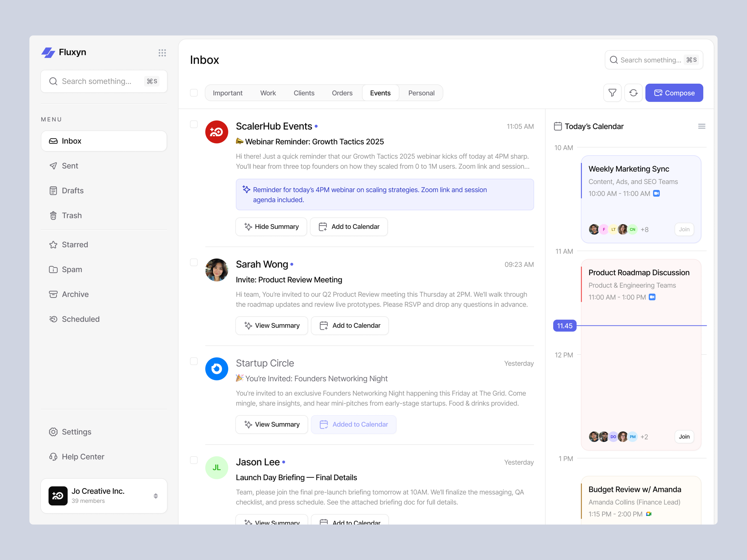Viewport: 747px width, 560px height.
Task: Click the Compose button
Action: [x=674, y=93]
